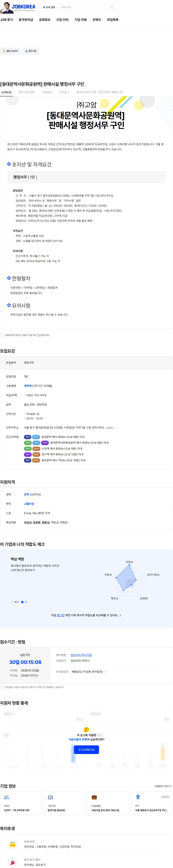This screenshot has width=173, height=868.
Task: Click the 5호선 badge for 동대문역사문화공원역
Action: 45,443
